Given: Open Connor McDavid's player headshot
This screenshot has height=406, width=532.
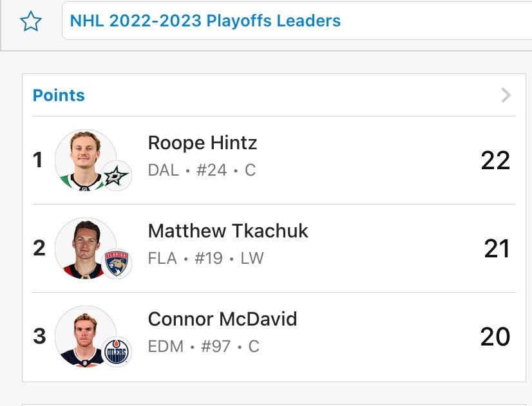Looking at the screenshot, I should pyautogui.click(x=84, y=335).
